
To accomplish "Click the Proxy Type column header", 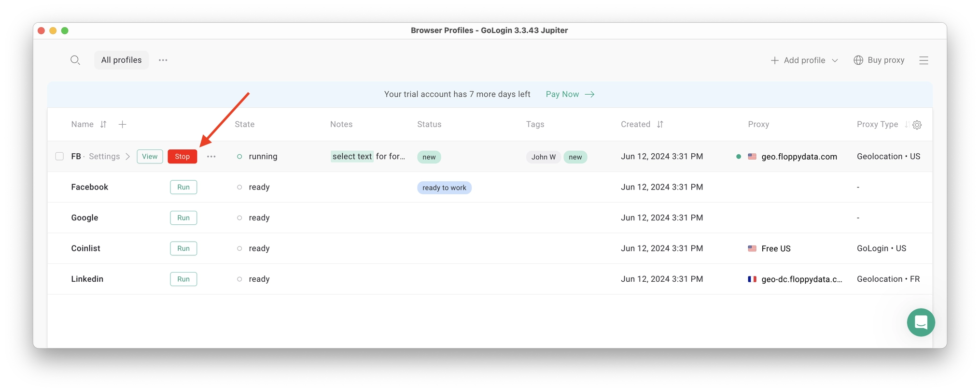I will pos(877,124).
